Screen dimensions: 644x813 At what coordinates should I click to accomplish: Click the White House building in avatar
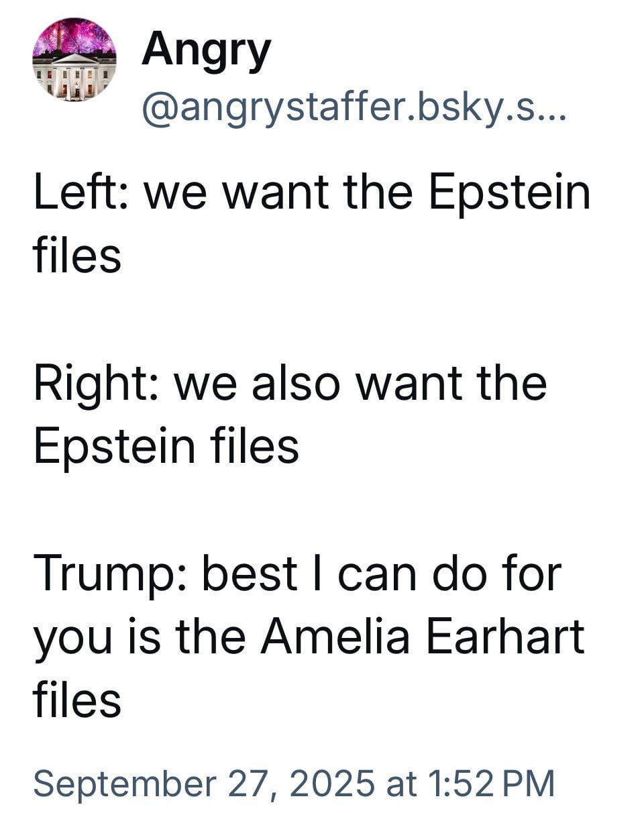(74, 76)
